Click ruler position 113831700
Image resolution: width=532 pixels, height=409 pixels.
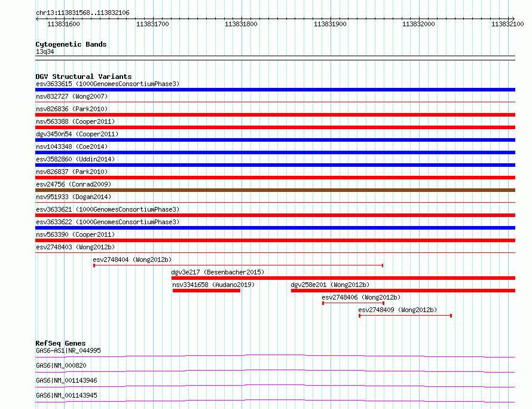click(152, 24)
